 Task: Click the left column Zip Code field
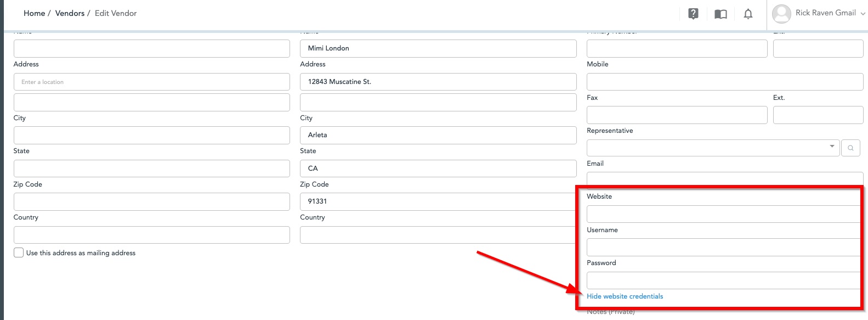click(x=151, y=201)
